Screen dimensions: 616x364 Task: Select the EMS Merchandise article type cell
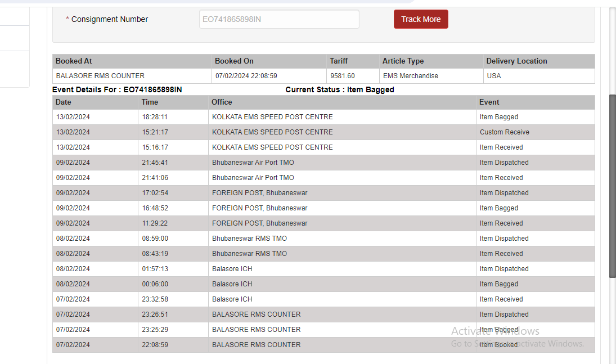(x=431, y=76)
